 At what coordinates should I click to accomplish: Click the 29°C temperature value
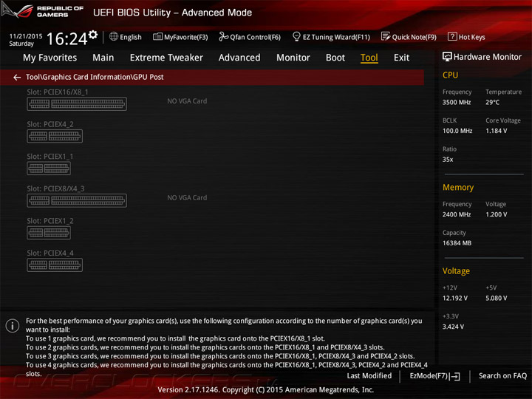pyautogui.click(x=492, y=102)
